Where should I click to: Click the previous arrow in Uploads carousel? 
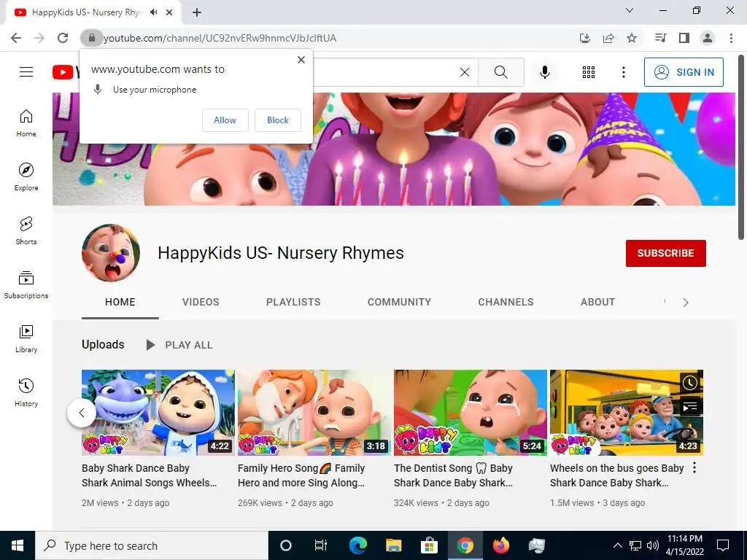[x=82, y=413]
